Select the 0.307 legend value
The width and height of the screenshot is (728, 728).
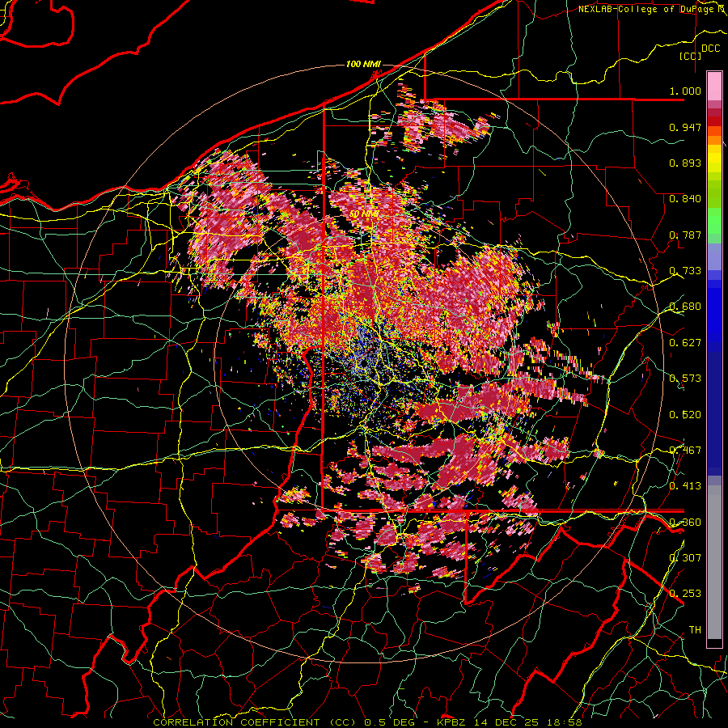685,558
